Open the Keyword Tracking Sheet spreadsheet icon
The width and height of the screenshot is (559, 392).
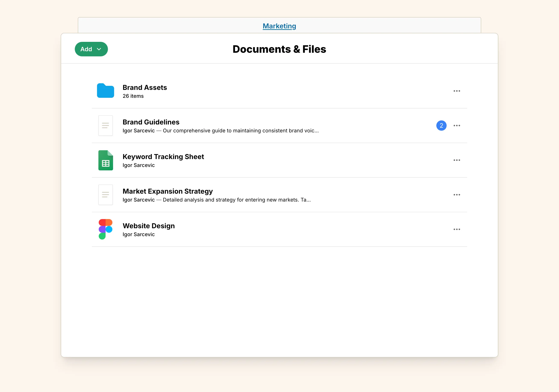pyautogui.click(x=105, y=160)
